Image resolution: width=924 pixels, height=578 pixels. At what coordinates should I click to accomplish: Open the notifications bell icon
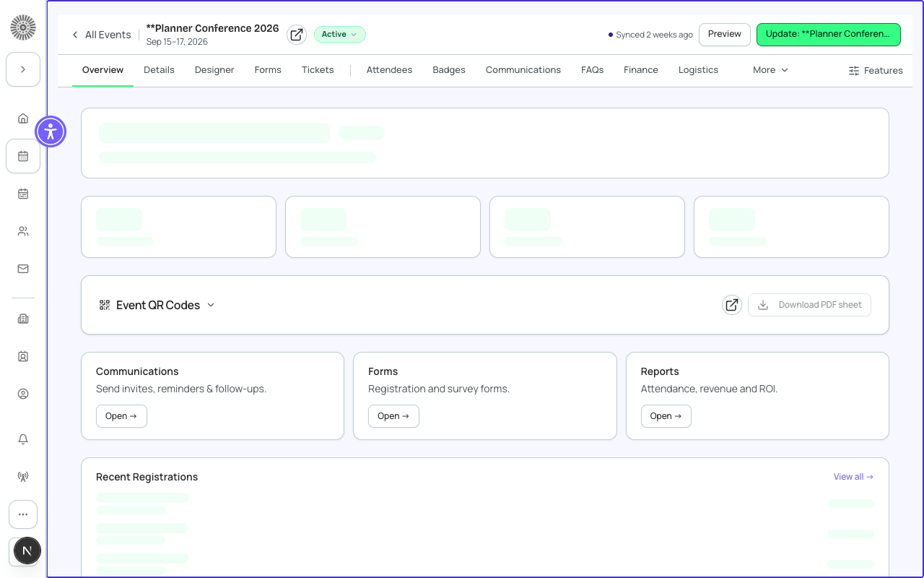pyautogui.click(x=23, y=439)
